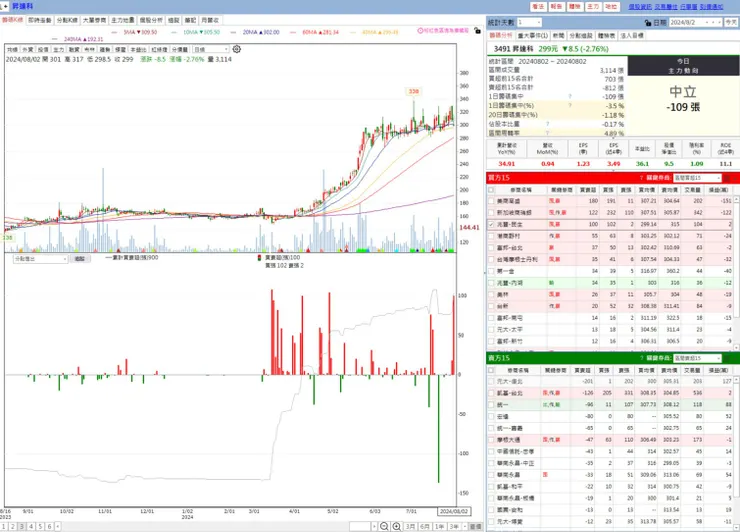This screenshot has height=532, width=740.
Task: Click red 主力 button at top
Action: point(593,7)
